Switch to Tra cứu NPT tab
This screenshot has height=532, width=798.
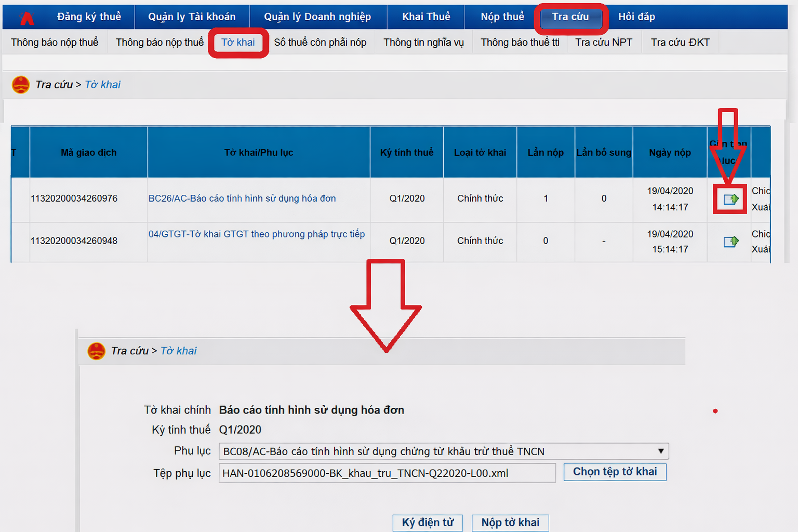tap(603, 43)
